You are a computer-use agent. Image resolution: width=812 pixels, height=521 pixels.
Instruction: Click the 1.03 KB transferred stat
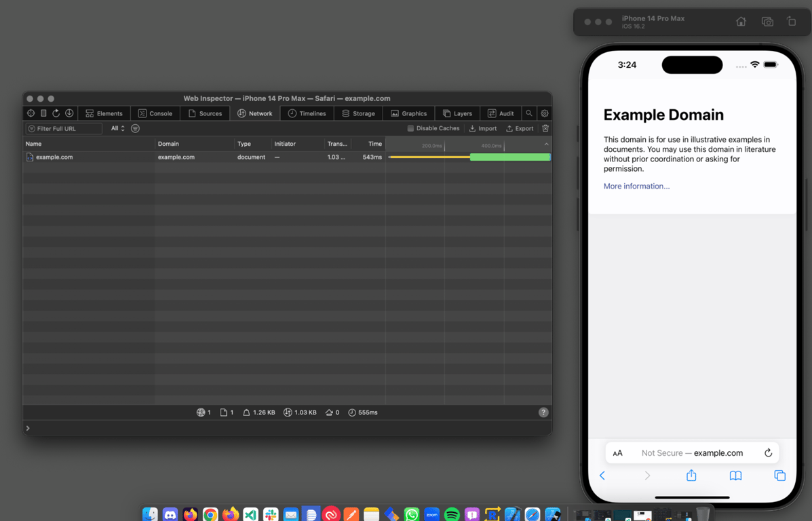click(300, 412)
